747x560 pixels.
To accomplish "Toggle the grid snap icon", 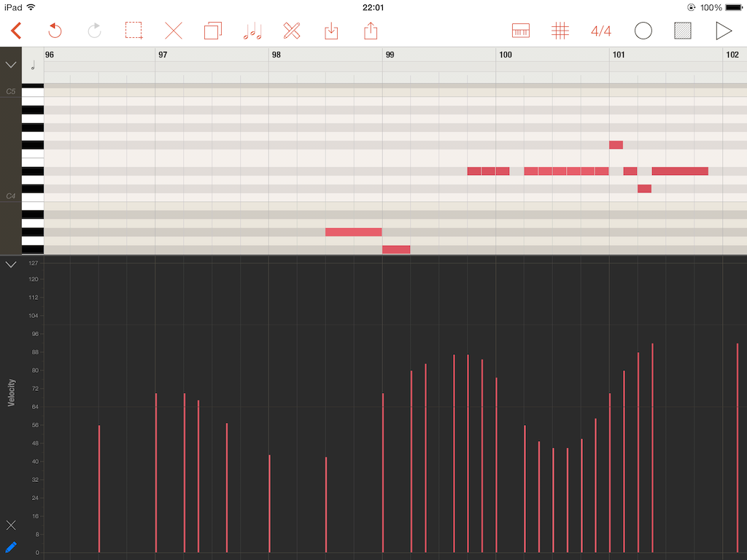I will 560,31.
